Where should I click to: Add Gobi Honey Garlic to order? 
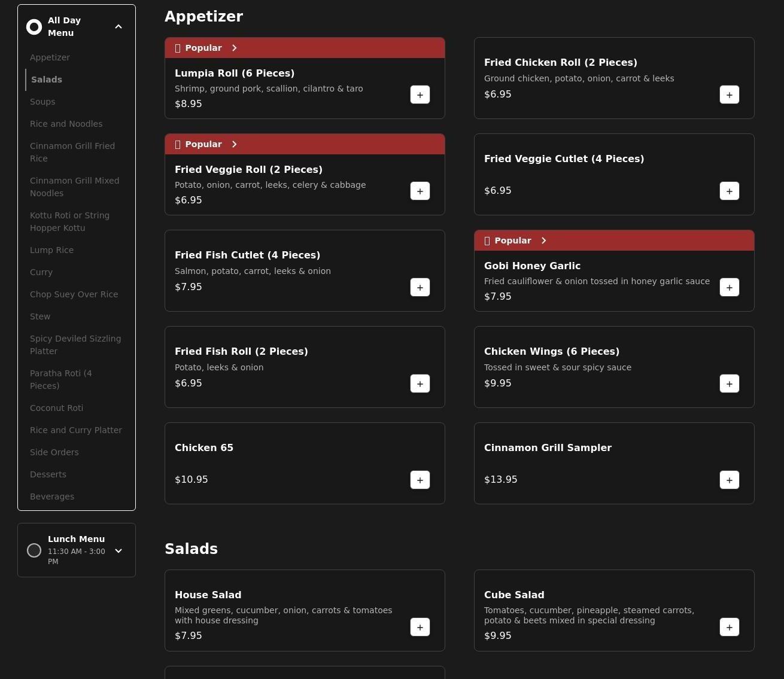pyautogui.click(x=729, y=287)
